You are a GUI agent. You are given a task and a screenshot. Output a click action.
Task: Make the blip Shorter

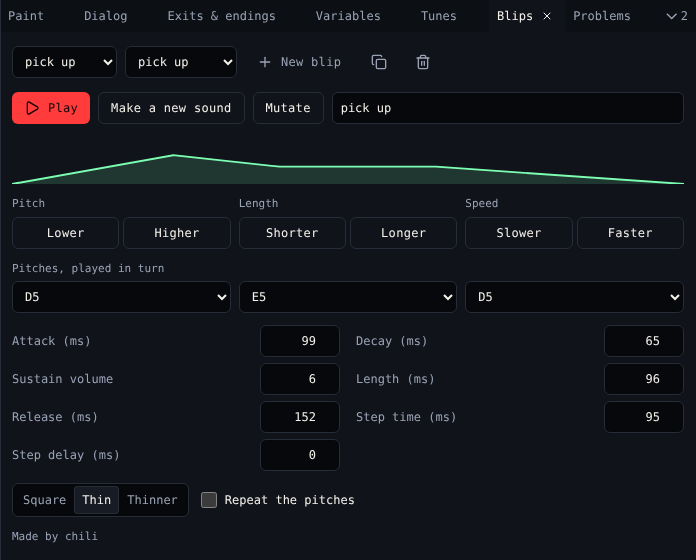[x=292, y=233]
